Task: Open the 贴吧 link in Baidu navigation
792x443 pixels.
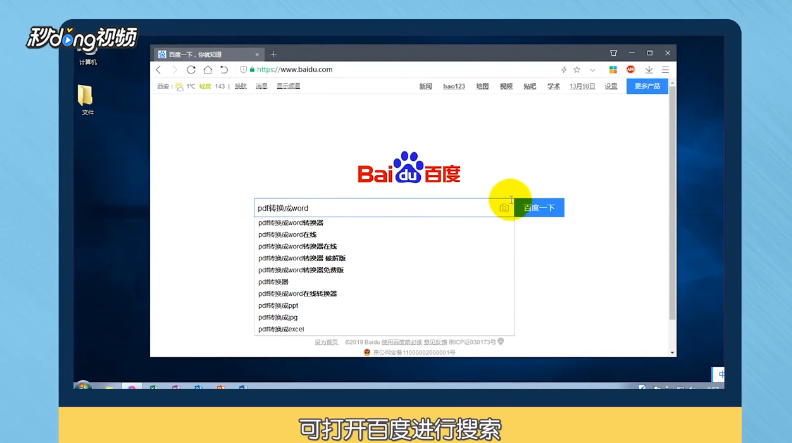Action: [x=530, y=86]
